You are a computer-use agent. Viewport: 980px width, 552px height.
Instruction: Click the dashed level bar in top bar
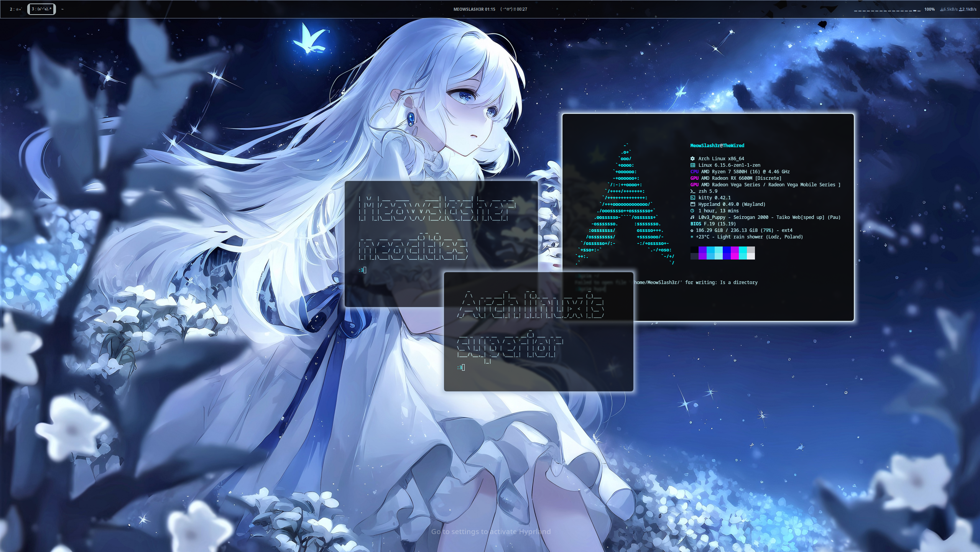tap(887, 10)
